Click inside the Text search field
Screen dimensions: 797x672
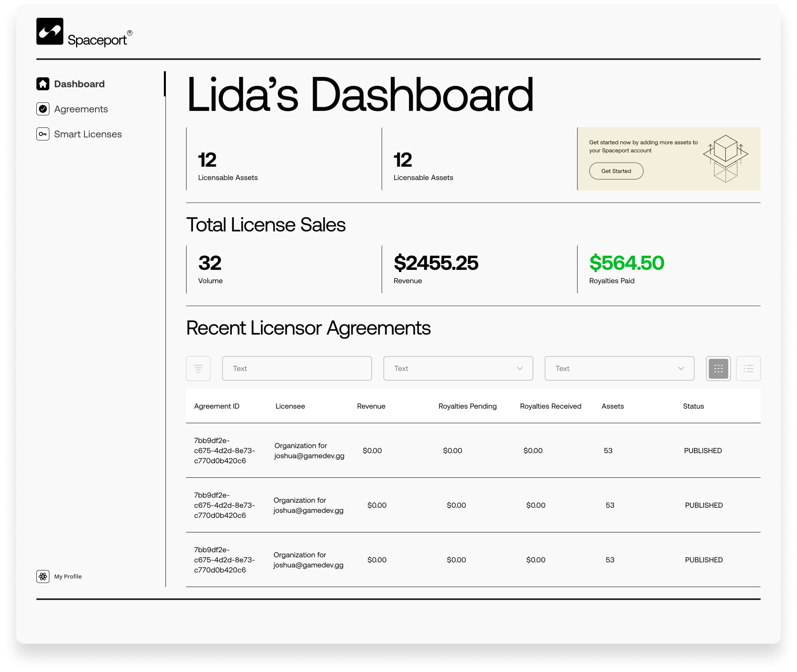pyautogui.click(x=297, y=368)
